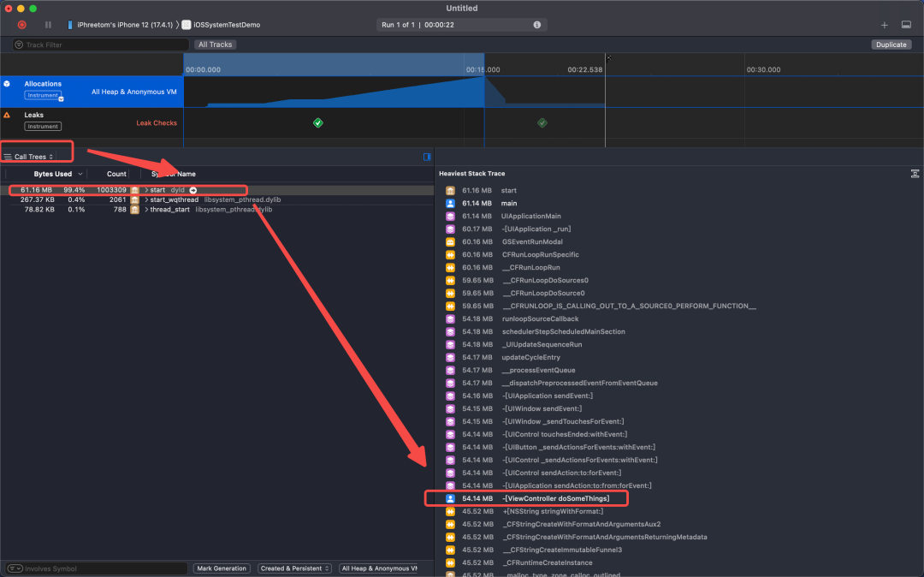The height and width of the screenshot is (577, 924).
Task: Pause the current recording
Action: tap(48, 25)
